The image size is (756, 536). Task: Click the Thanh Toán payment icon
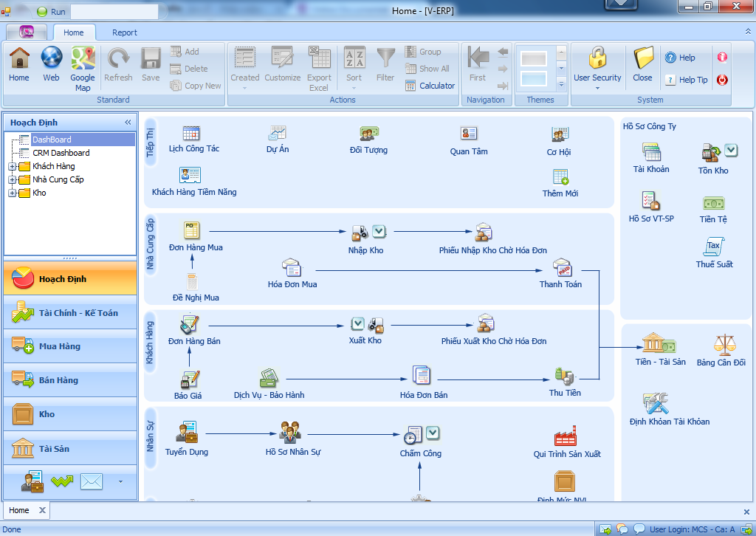562,268
